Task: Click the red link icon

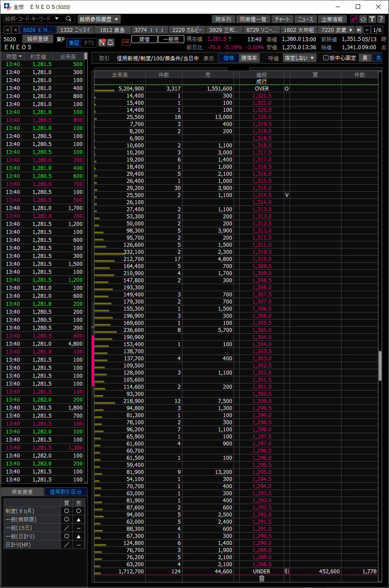Action: click(x=354, y=19)
